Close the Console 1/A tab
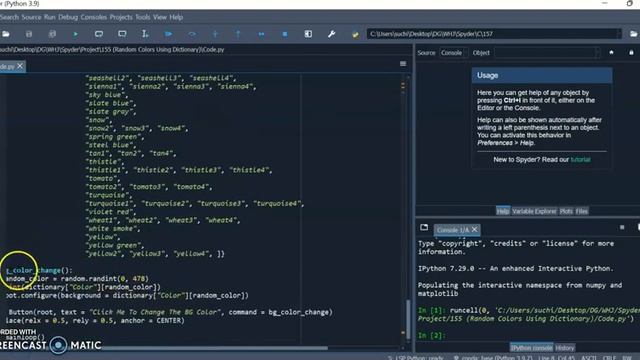 (x=474, y=230)
